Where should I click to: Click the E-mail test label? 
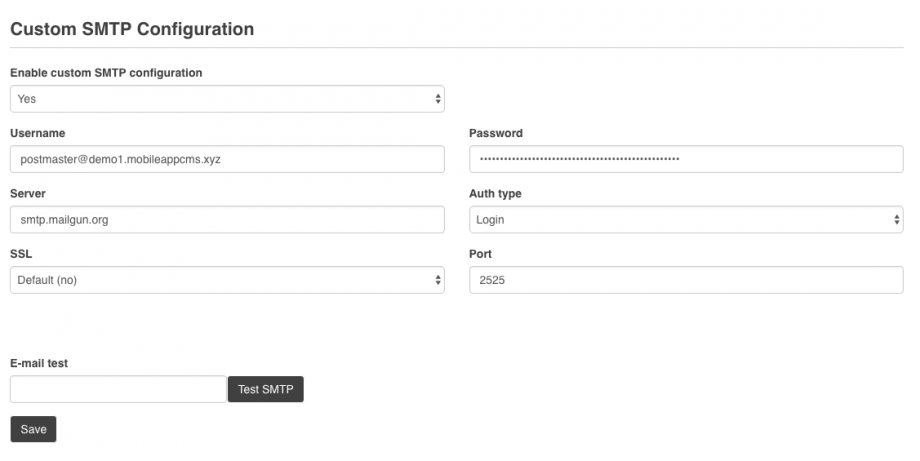[x=39, y=364]
